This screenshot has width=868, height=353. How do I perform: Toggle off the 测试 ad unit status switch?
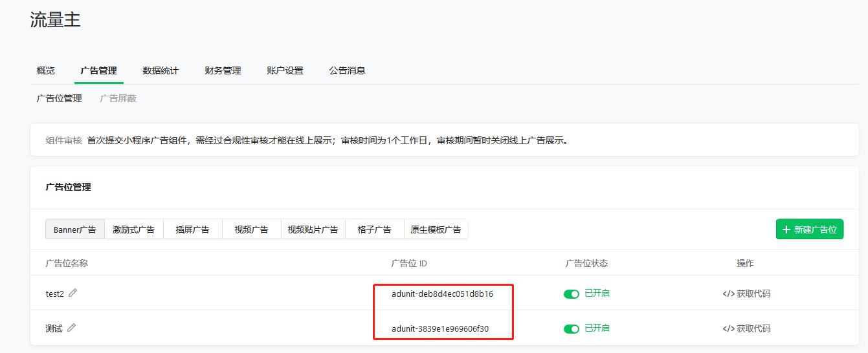[571, 329]
